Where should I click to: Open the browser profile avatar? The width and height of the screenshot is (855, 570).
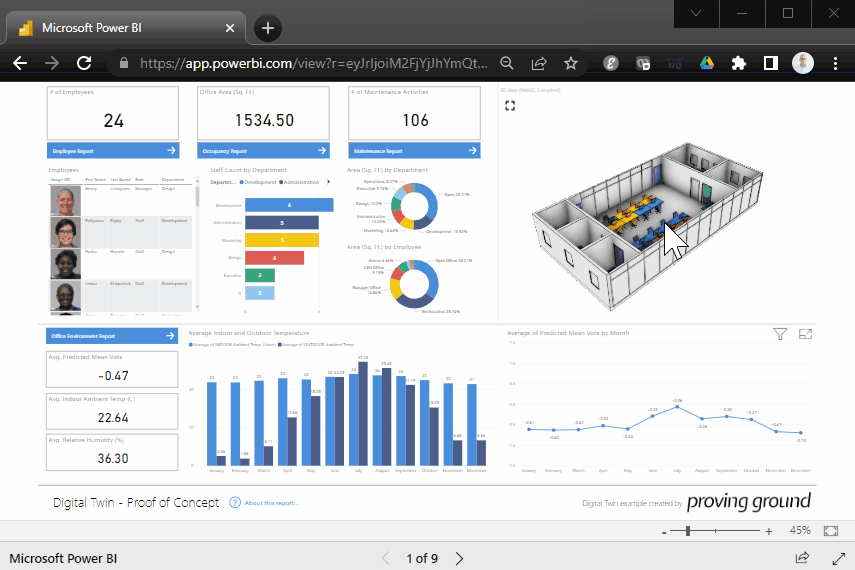click(803, 63)
